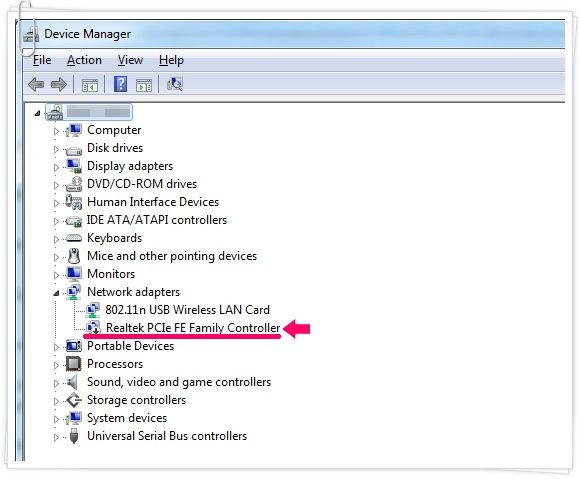The width and height of the screenshot is (579, 479).
Task: Click Scan for hardware changes icon
Action: tap(175, 84)
